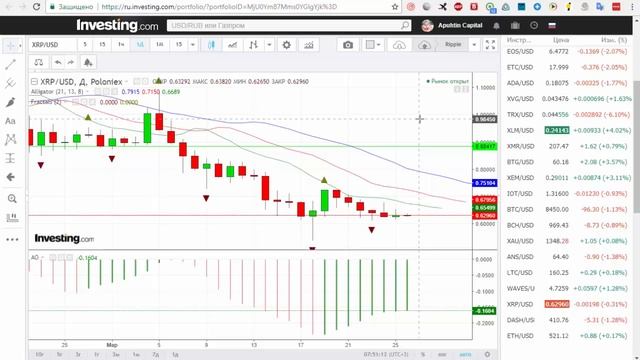Open dropdown arrow next to Ripple
The image size is (640, 360).
474,45
